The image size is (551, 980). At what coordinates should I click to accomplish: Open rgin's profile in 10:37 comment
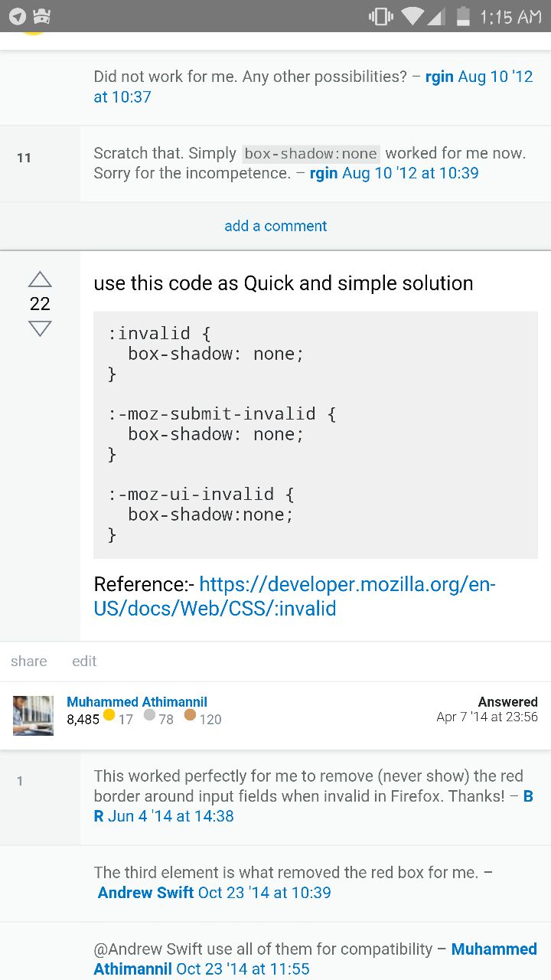pyautogui.click(x=439, y=77)
